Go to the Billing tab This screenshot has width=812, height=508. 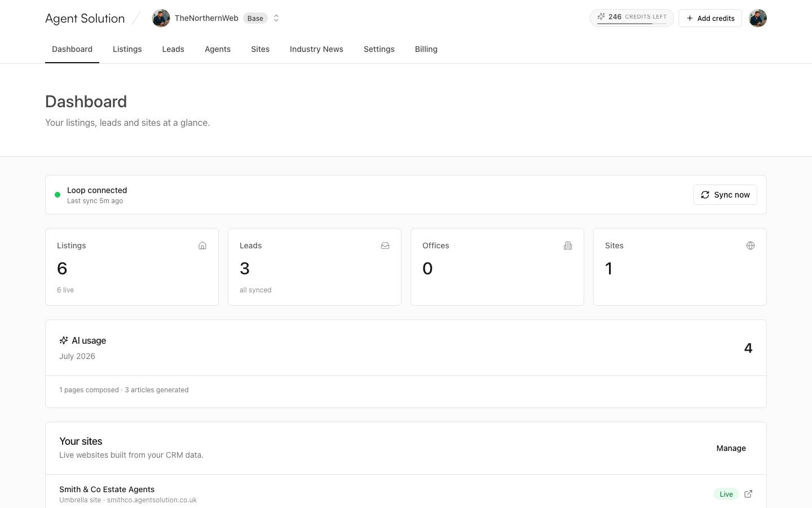(426, 49)
